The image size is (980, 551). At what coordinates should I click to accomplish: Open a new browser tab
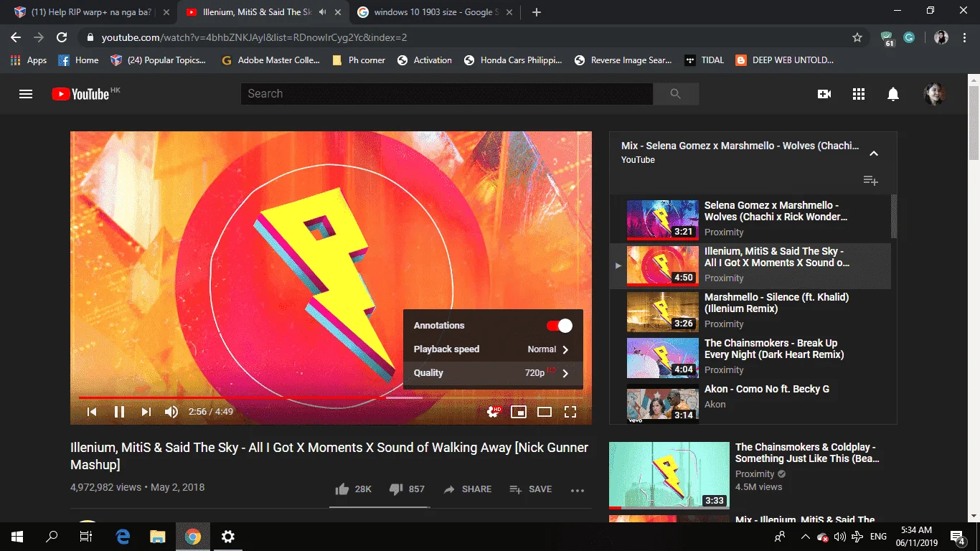coord(537,12)
